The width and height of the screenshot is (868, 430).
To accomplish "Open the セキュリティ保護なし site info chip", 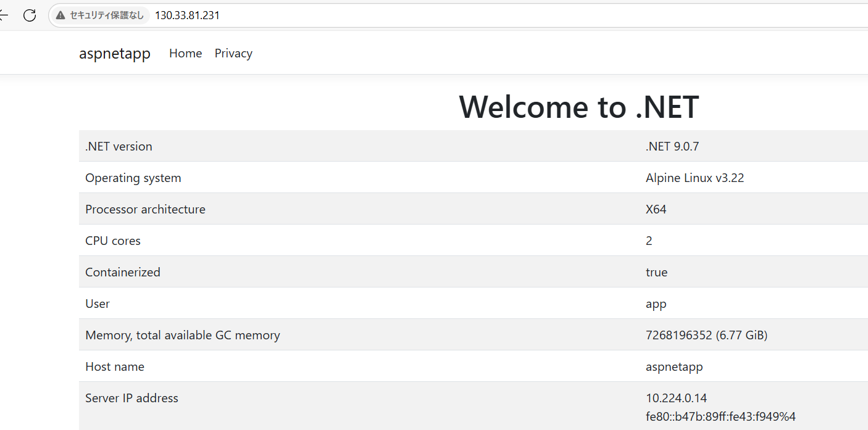I will pyautogui.click(x=99, y=15).
